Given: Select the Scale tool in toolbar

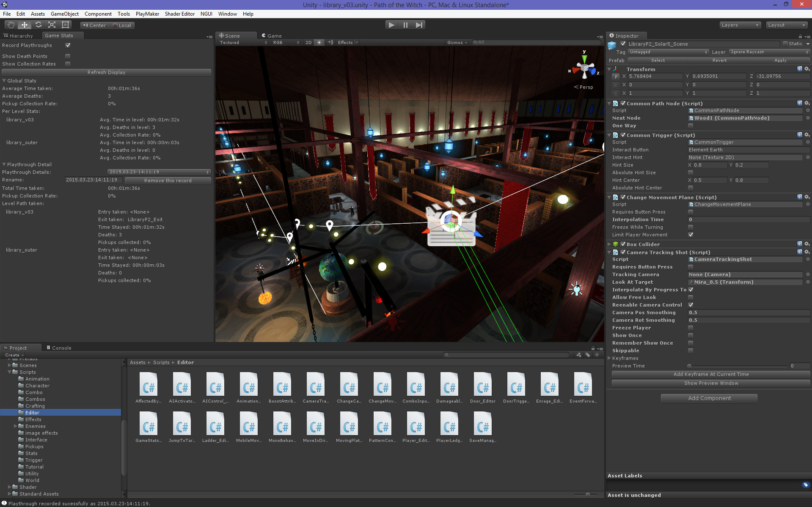Looking at the screenshot, I should point(52,25).
